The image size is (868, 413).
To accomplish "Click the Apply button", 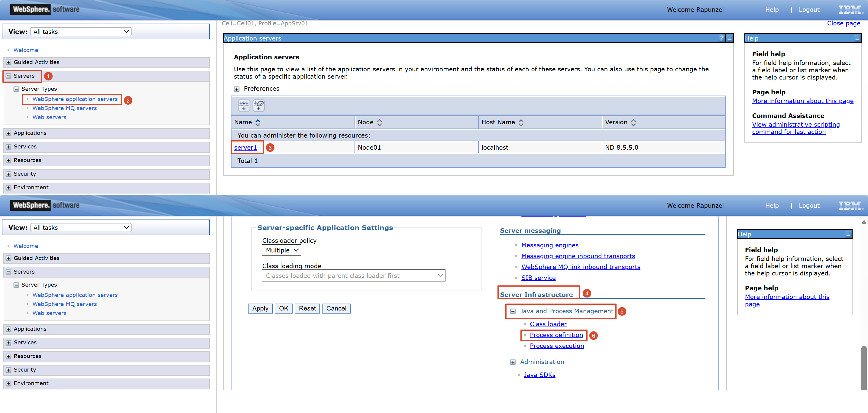I will point(260,308).
